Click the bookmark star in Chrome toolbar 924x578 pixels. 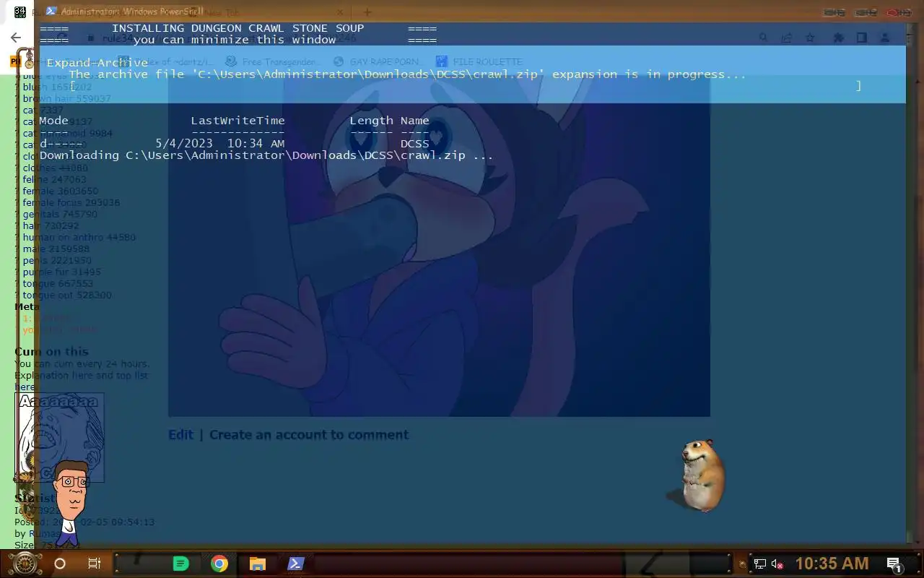[810, 38]
